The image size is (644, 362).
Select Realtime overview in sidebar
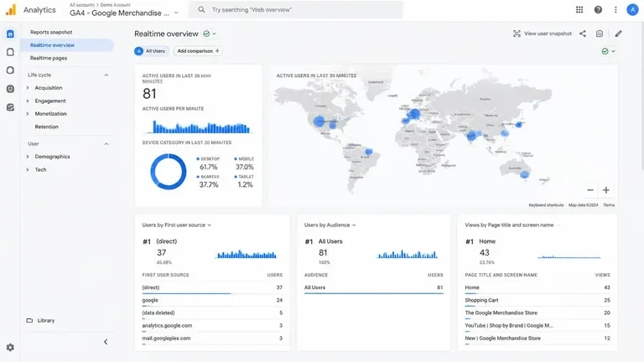[67, 45]
